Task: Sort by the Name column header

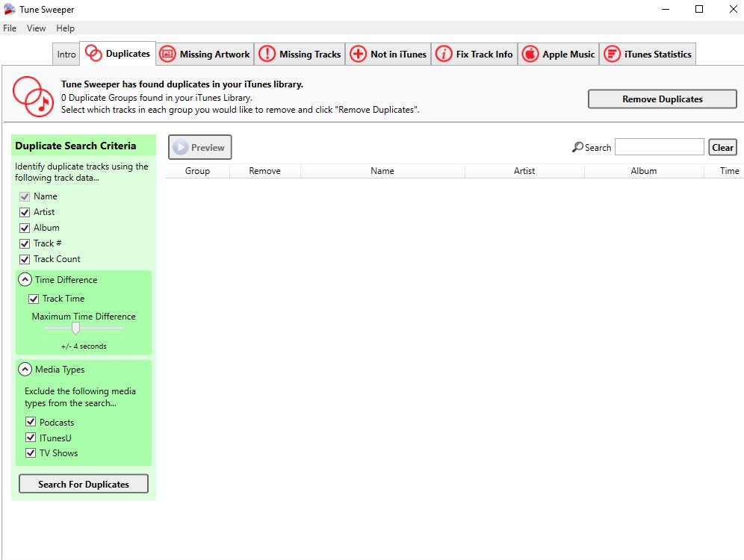Action: click(382, 171)
